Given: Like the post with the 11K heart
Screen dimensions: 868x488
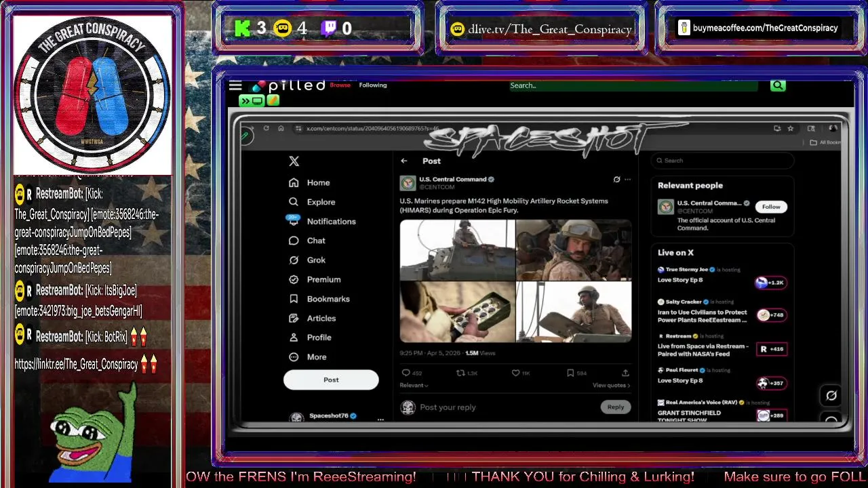Looking at the screenshot, I should (515, 373).
